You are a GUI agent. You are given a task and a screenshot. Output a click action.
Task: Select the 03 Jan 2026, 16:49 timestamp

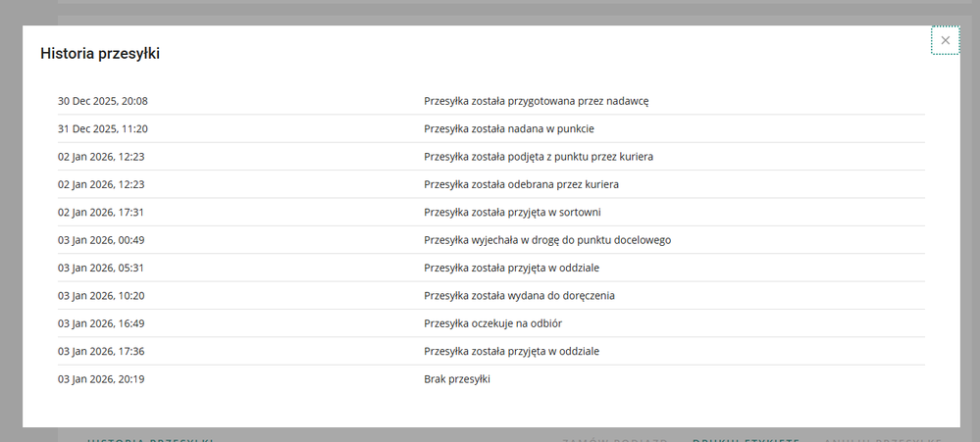[103, 323]
